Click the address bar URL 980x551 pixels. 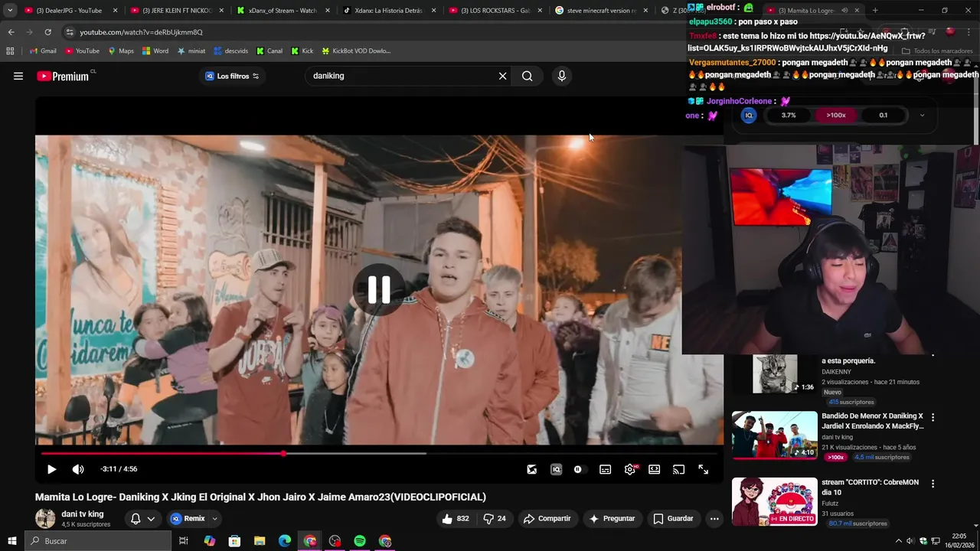(x=141, y=32)
